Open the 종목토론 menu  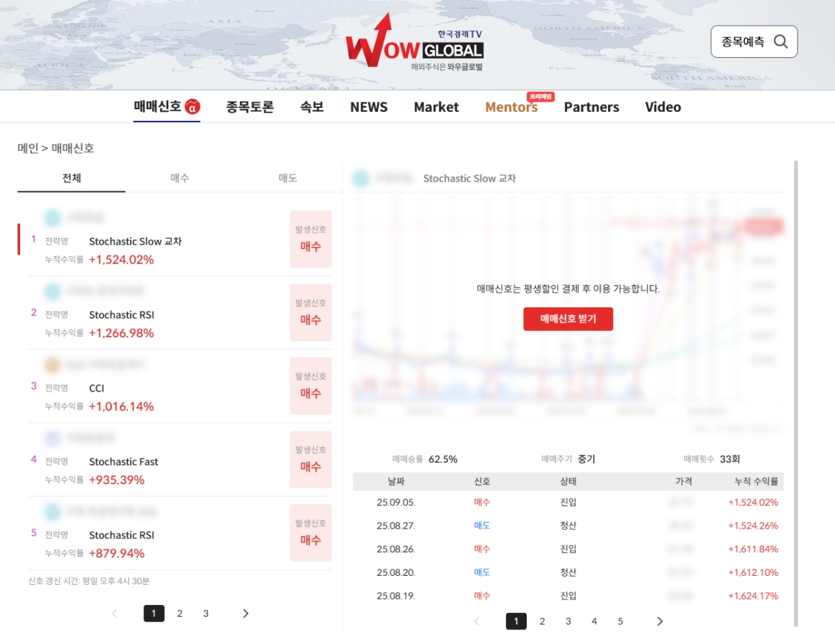pyautogui.click(x=250, y=107)
